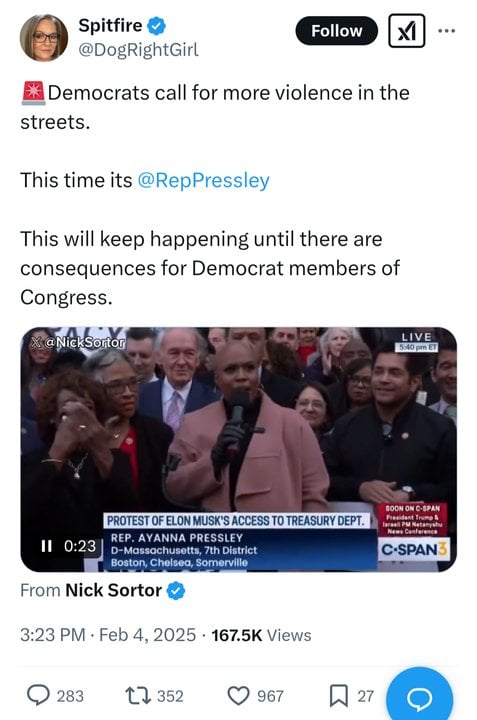Click the 0:23 video time indicator
Screen dimensions: 477x720
80,546
